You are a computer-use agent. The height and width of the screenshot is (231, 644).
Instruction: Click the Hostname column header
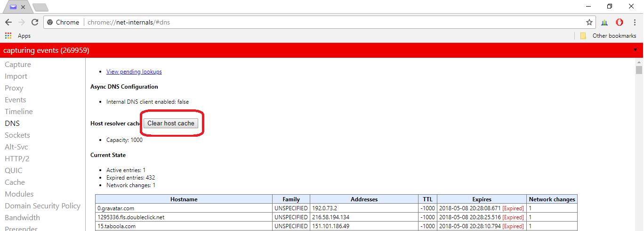[x=184, y=199]
